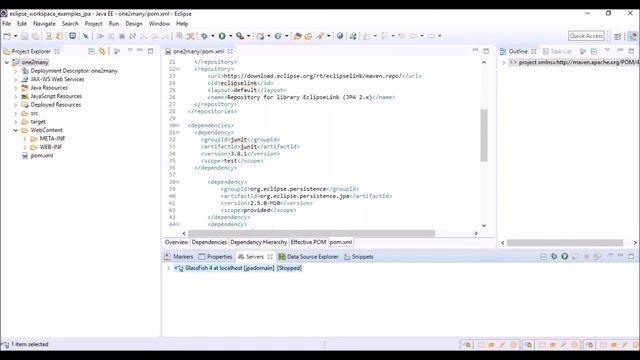
Task: Open the Java EE perspective icon
Action: pyautogui.click(x=632, y=36)
